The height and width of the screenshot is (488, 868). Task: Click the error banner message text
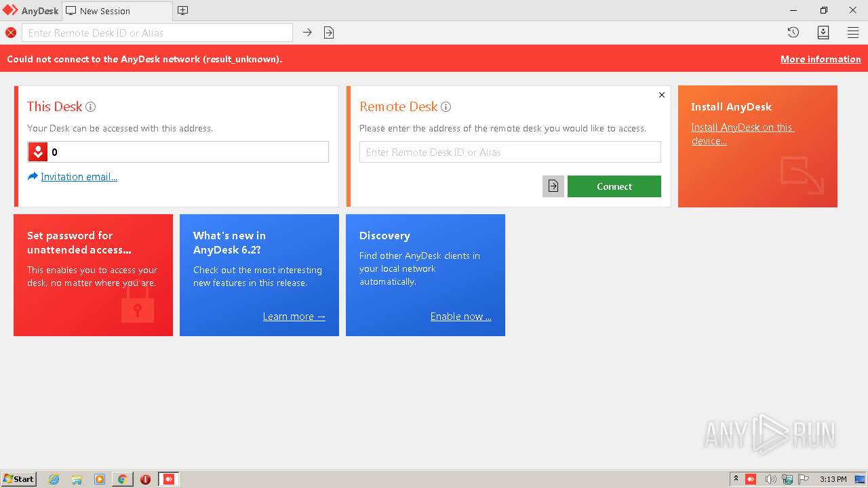144,59
